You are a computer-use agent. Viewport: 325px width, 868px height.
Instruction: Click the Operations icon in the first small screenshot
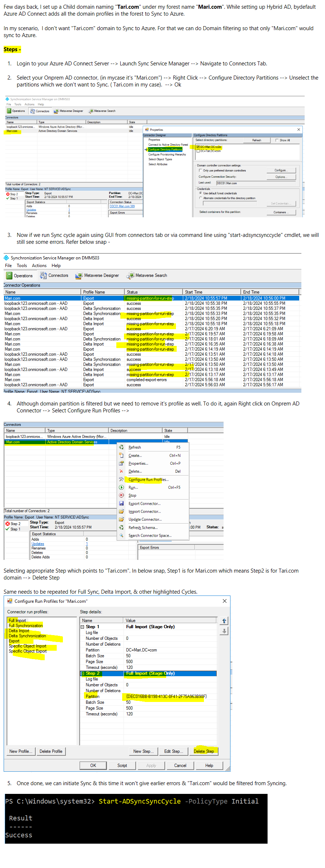(x=9, y=111)
